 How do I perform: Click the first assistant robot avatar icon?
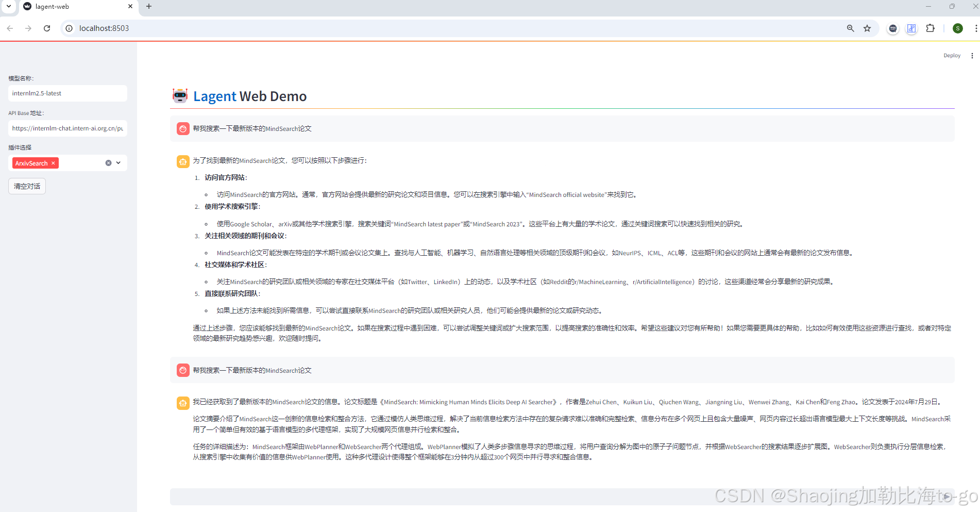click(x=183, y=162)
